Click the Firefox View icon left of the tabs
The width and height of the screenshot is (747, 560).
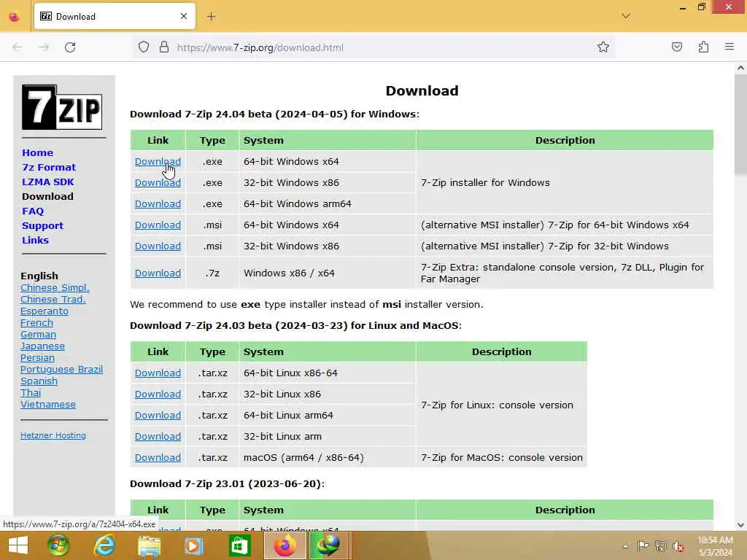15,17
